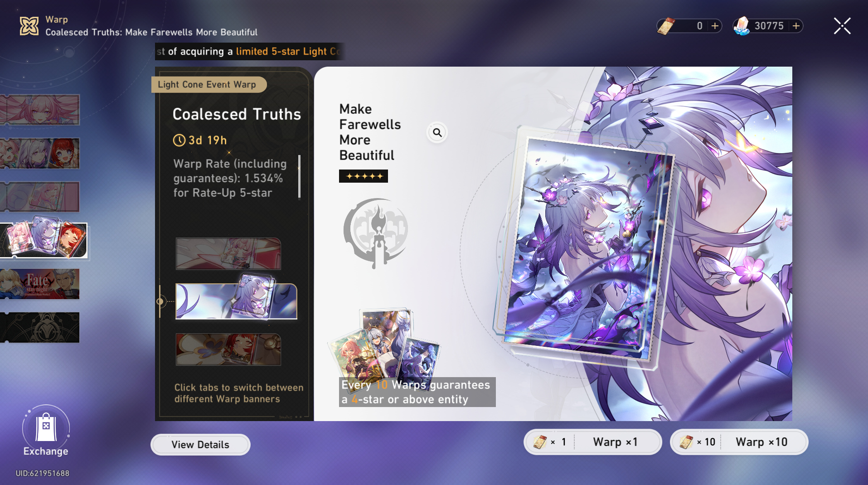Click Warp ×10 button
The width and height of the screenshot is (868, 485).
pos(739,442)
